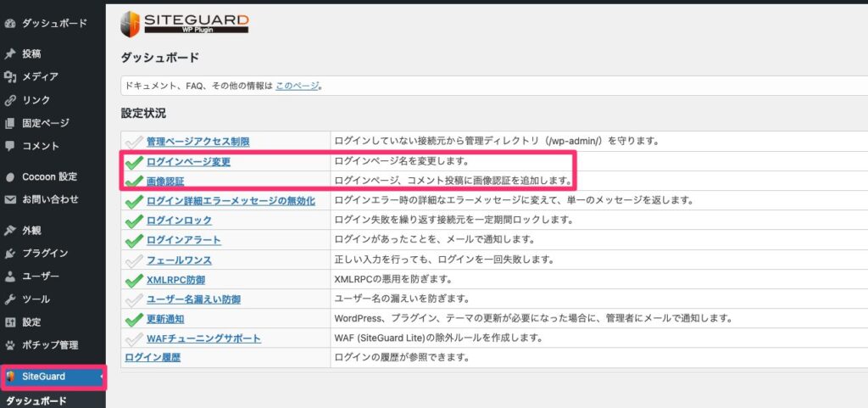Click the wrench icon beside ツール
Image resolution: width=868 pixels, height=408 pixels.
(x=10, y=299)
